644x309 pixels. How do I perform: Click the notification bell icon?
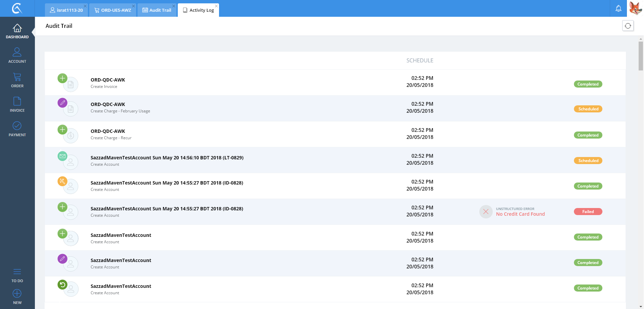pos(618,8)
